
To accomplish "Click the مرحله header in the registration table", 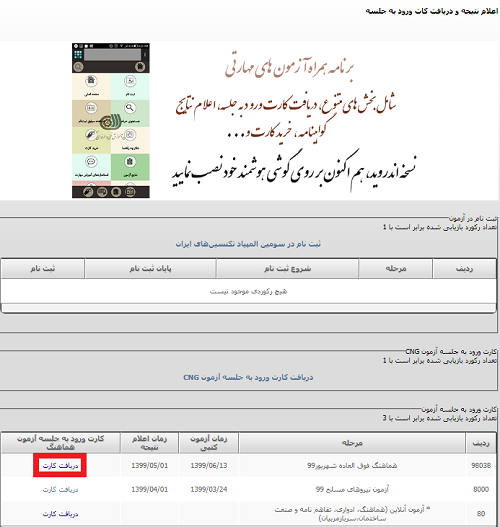I will click(x=396, y=269).
